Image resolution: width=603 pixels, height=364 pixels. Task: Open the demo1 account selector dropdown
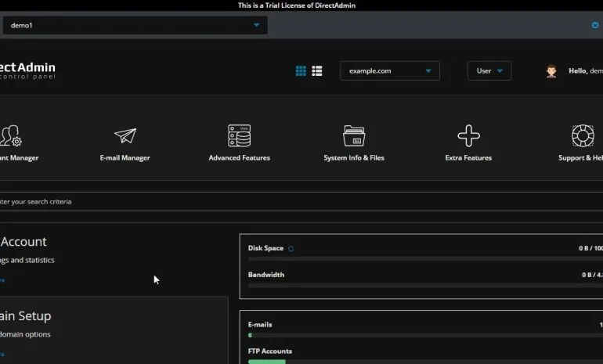click(x=135, y=25)
